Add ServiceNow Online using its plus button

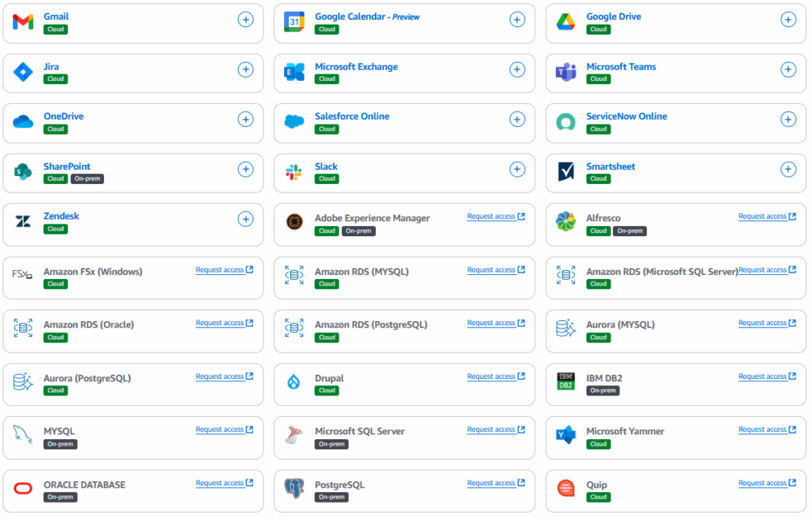pyautogui.click(x=788, y=119)
